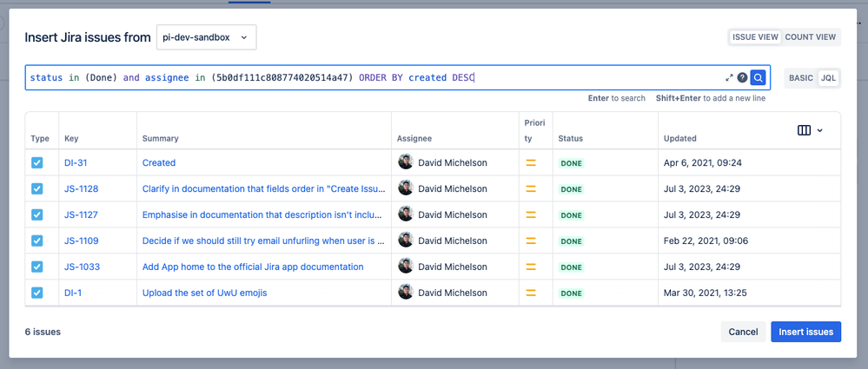Open the pi-dev-sandbox site dropdown

207,37
